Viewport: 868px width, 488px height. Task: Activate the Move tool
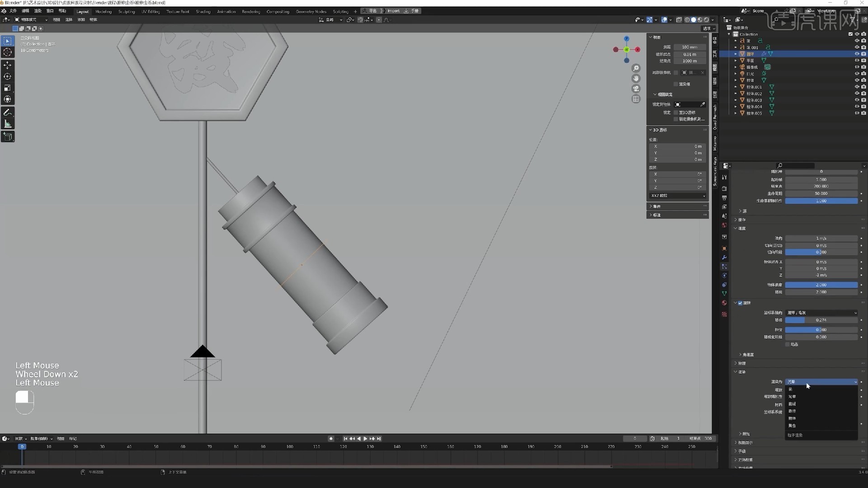click(8, 66)
